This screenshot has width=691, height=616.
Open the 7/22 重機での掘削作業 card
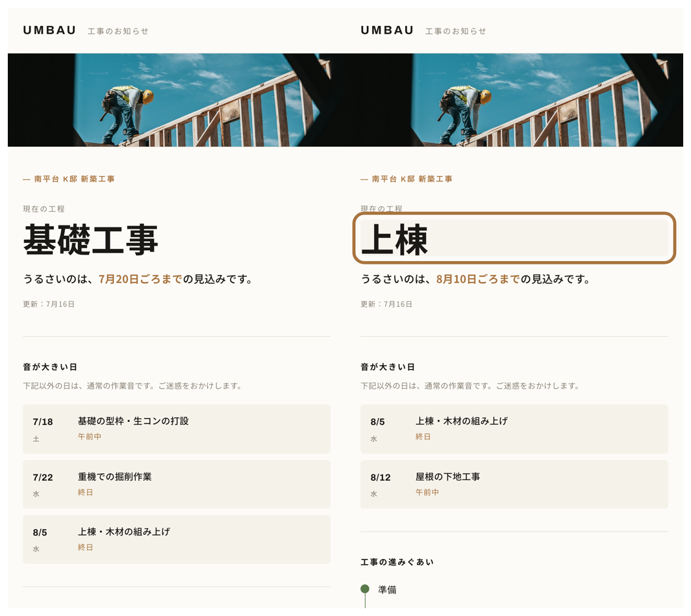177,484
